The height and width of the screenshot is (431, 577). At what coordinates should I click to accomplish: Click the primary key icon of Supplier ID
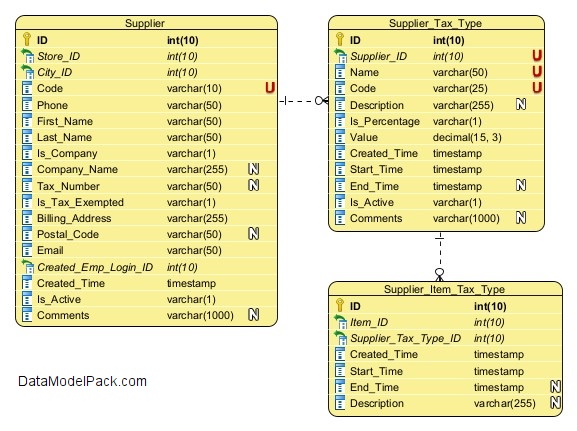pos(26,39)
